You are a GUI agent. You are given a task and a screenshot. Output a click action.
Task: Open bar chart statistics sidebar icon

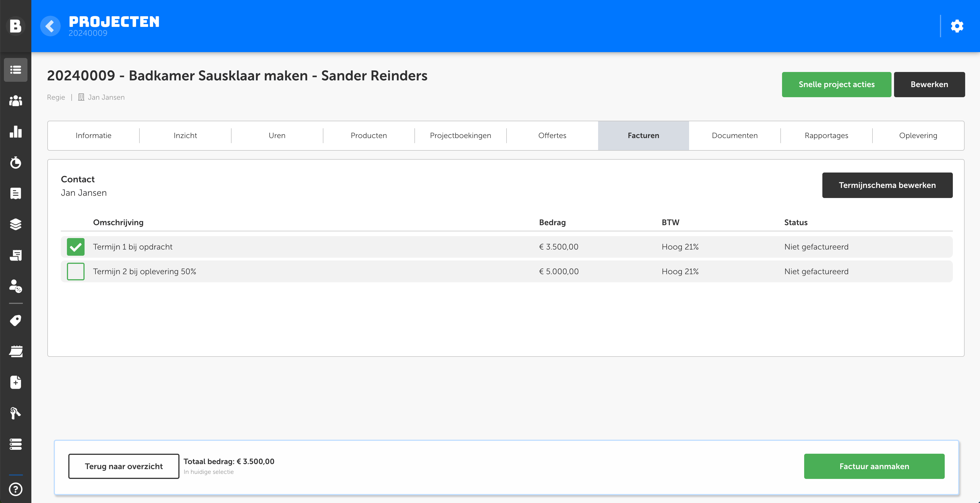tap(16, 132)
